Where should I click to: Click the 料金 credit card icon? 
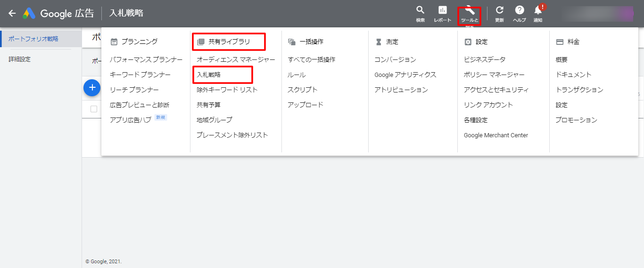[560, 42]
